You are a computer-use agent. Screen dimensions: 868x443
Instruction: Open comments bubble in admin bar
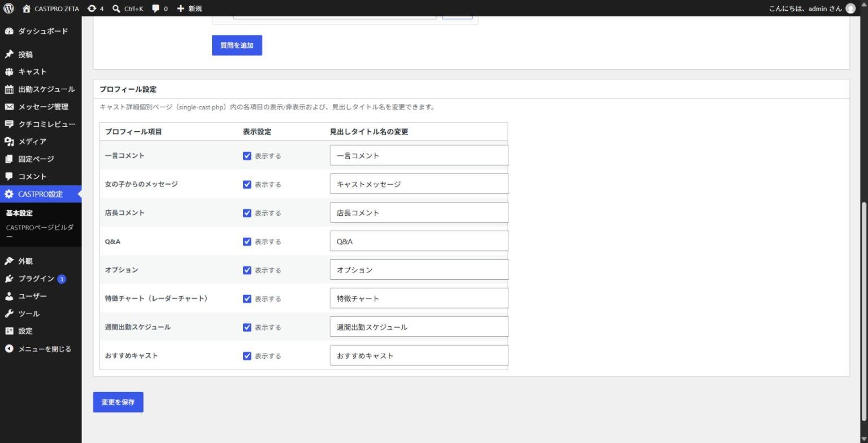click(x=156, y=8)
